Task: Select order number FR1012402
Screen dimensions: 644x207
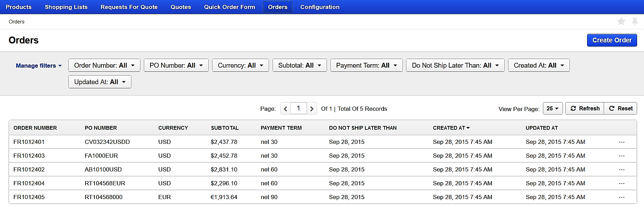Action: click(x=29, y=170)
